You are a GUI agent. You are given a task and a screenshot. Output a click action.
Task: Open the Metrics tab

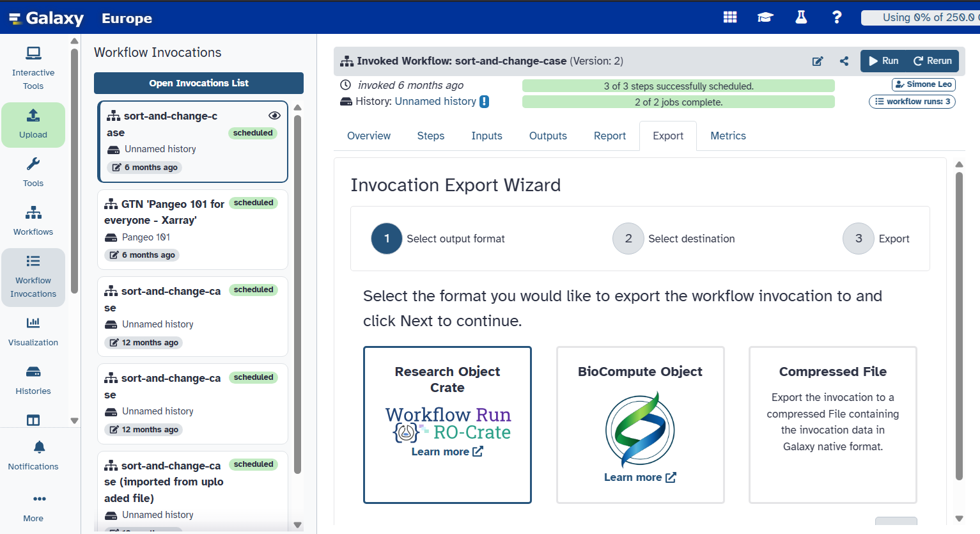coord(727,136)
